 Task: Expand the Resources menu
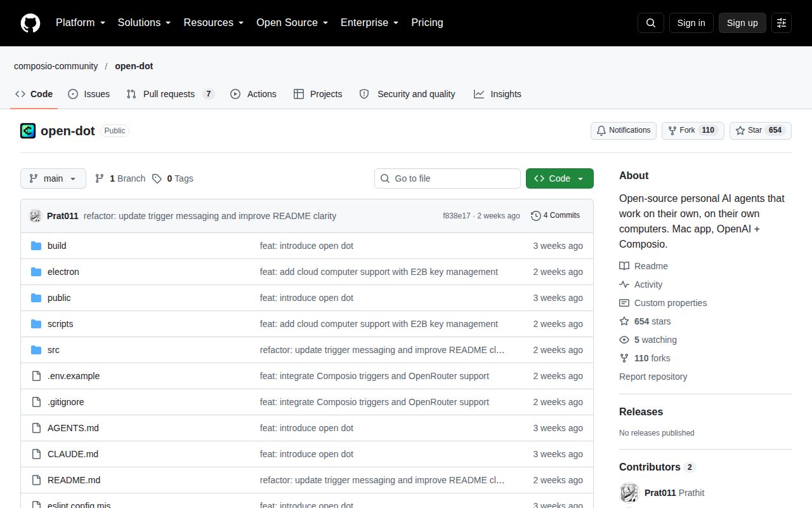(x=214, y=22)
